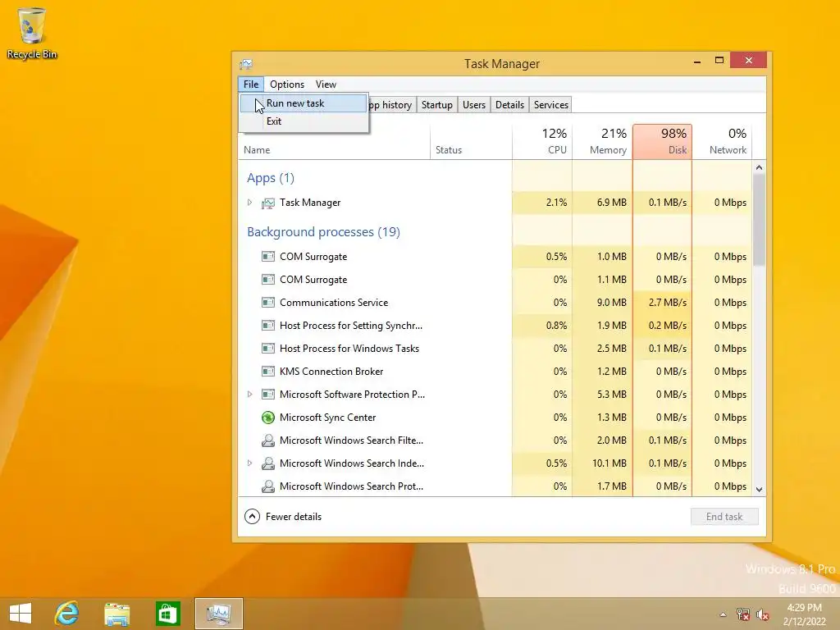Switch to the Details tab
The image size is (840, 630).
pos(509,105)
